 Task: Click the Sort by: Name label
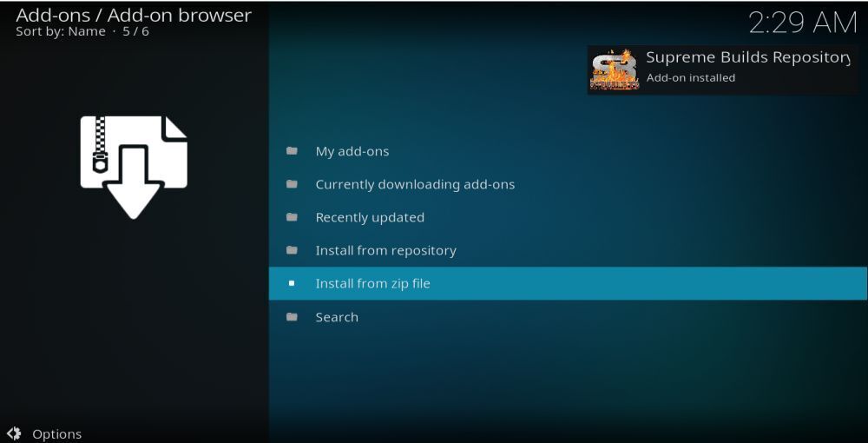click(x=61, y=31)
